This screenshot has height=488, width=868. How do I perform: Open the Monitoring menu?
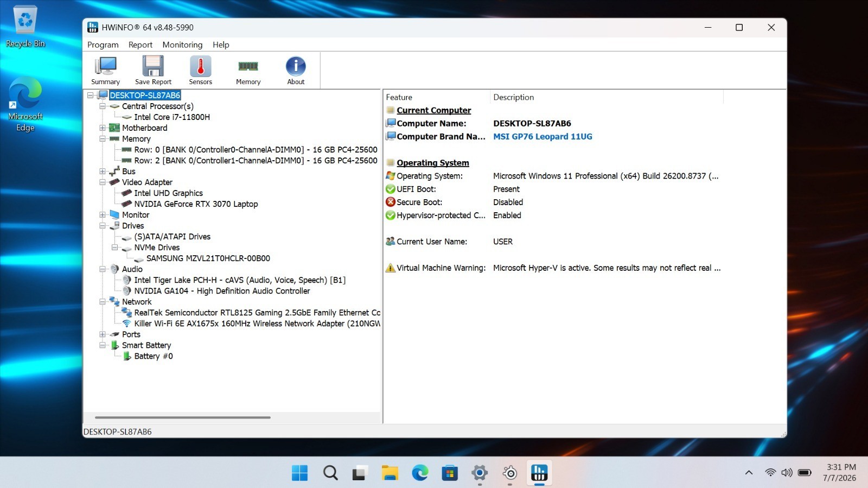pyautogui.click(x=182, y=45)
